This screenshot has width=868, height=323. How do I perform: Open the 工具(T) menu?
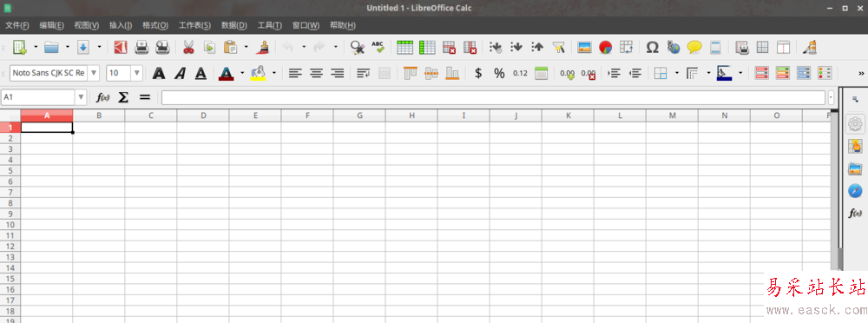point(270,25)
